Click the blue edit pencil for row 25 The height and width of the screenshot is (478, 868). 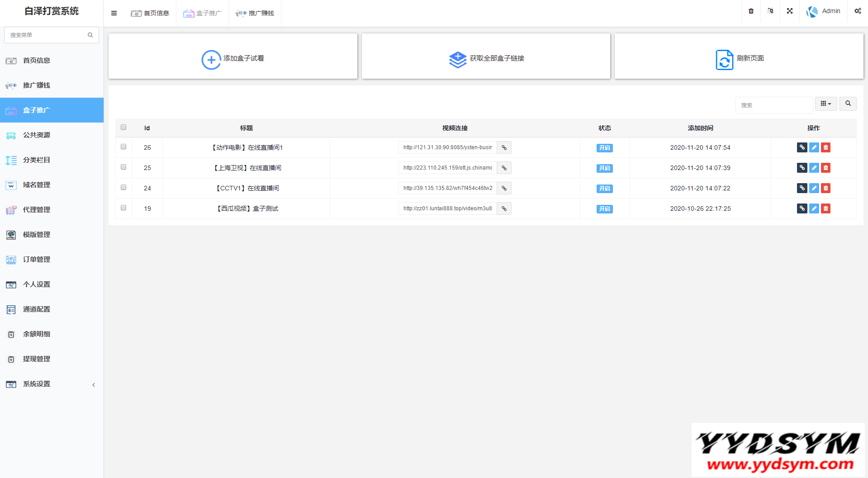click(814, 168)
